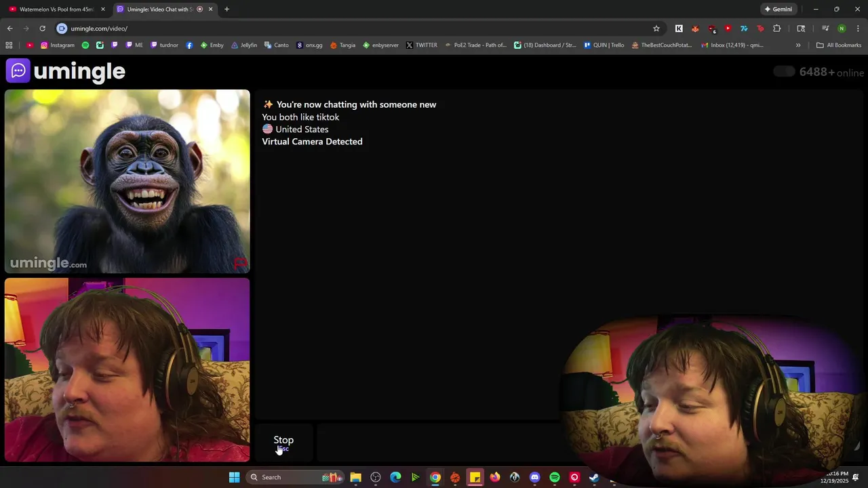868x488 pixels.
Task: Open the onx.gg bookmark
Action: [x=309, y=45]
